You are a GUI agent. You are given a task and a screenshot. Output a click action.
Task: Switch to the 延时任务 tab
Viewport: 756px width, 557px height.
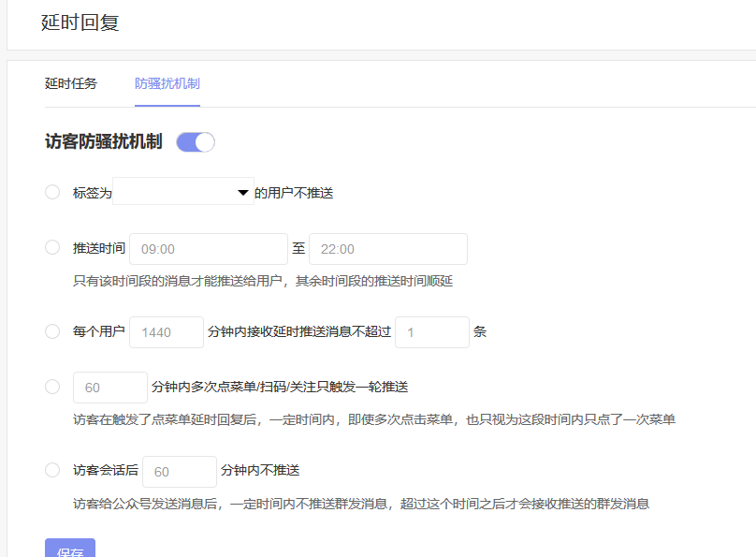click(71, 83)
